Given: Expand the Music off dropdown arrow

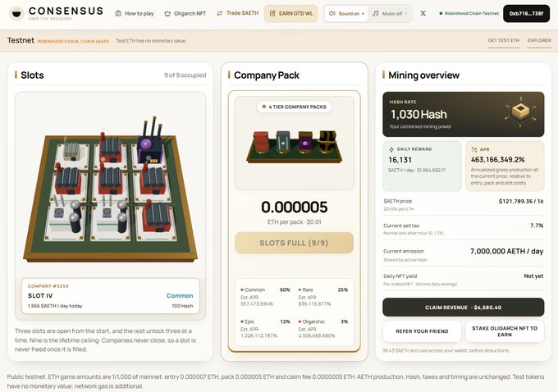Looking at the screenshot, I should (x=406, y=14).
